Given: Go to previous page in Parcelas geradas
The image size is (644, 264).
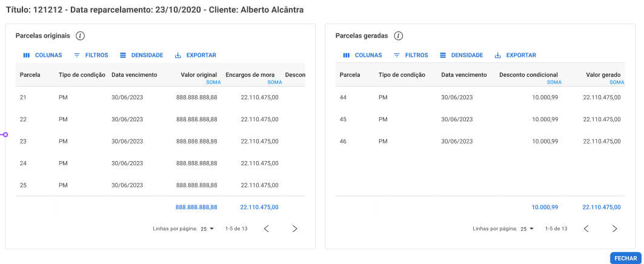Looking at the screenshot, I should pos(586,229).
